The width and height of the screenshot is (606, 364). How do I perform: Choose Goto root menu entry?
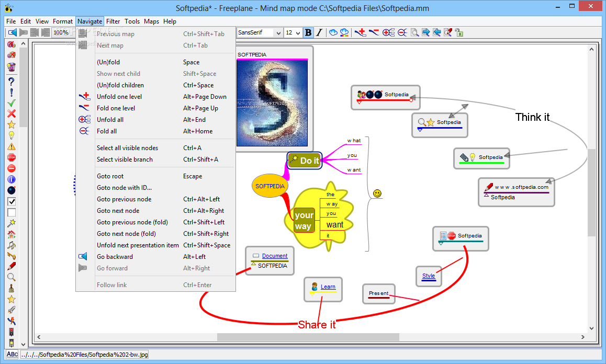coord(156,176)
